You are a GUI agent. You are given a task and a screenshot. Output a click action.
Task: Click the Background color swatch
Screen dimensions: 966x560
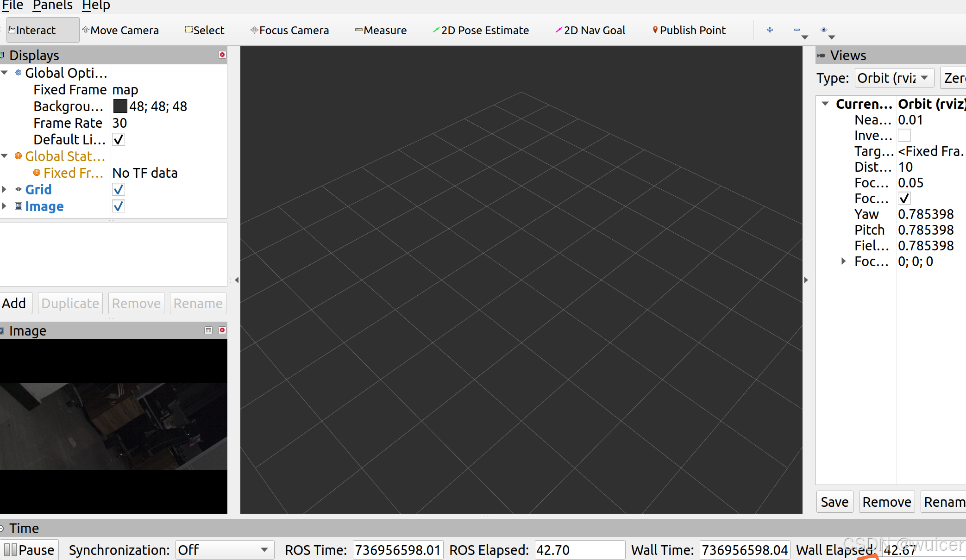tap(120, 106)
